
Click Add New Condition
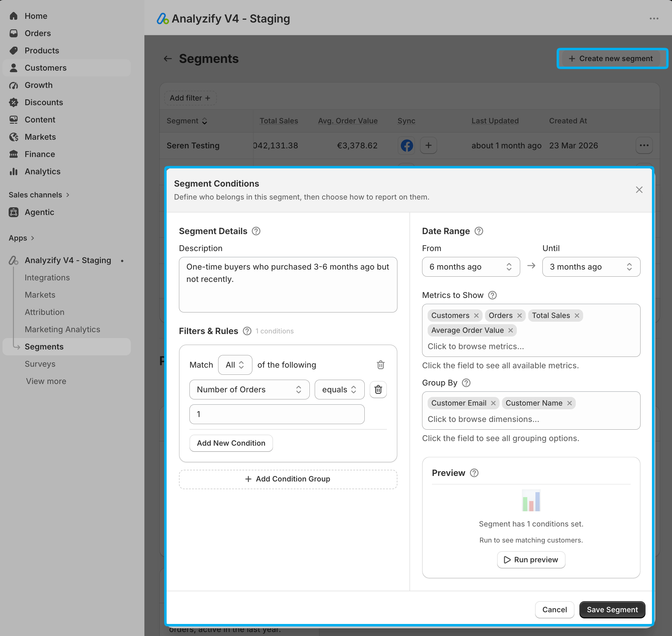pyautogui.click(x=231, y=444)
